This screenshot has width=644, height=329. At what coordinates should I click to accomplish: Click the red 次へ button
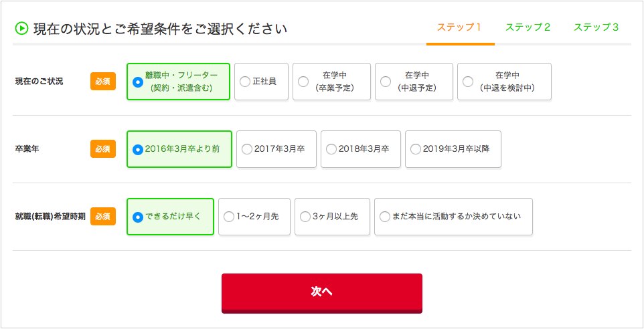coord(322,293)
